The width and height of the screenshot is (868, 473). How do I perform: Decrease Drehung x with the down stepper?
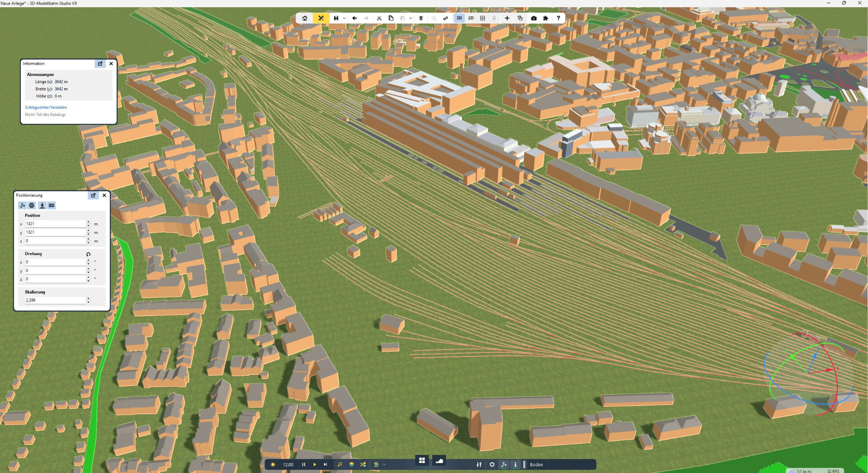click(x=89, y=264)
